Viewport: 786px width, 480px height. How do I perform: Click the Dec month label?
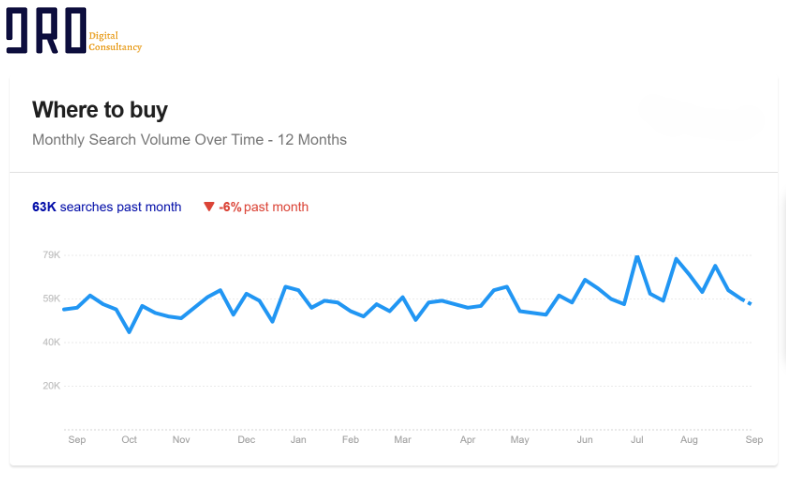247,440
